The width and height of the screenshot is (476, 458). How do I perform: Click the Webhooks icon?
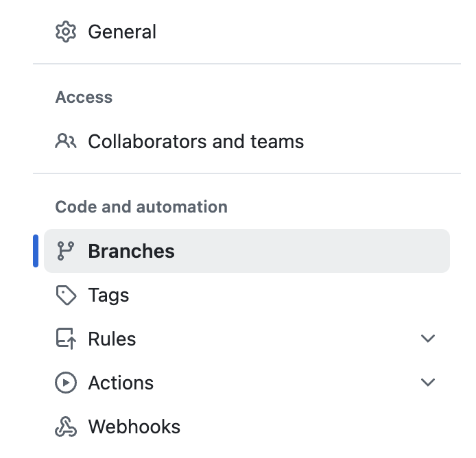66,426
